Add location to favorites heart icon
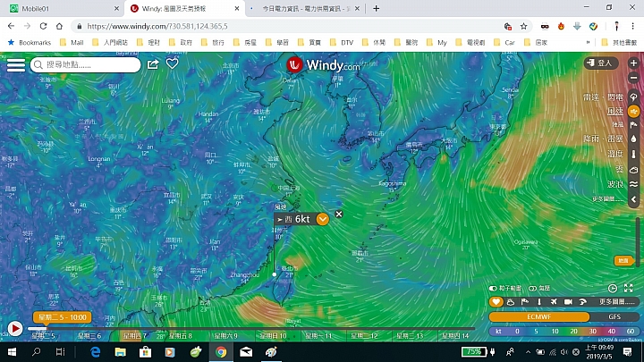Image resolution: width=644 pixels, height=362 pixels. (172, 63)
